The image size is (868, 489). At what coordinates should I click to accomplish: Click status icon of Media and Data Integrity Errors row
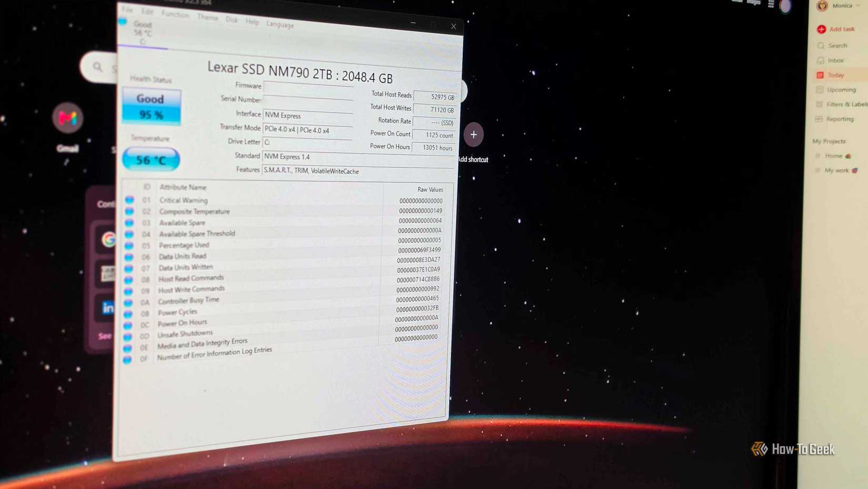pyautogui.click(x=127, y=348)
